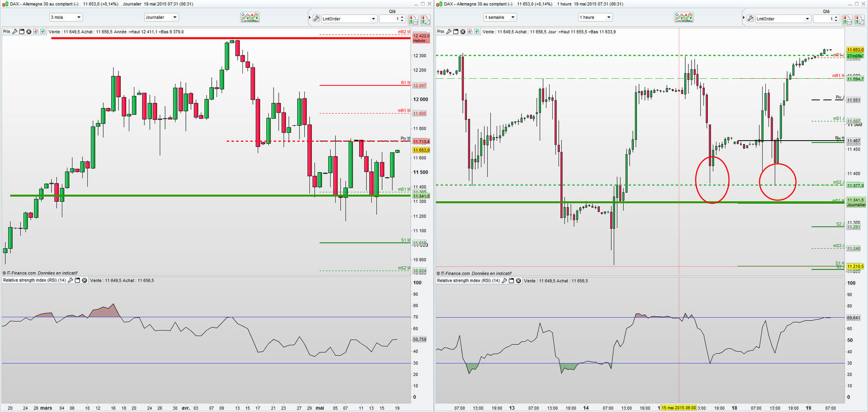
Task: Click the 11 551 Piv J price label
Action: pyautogui.click(x=854, y=100)
